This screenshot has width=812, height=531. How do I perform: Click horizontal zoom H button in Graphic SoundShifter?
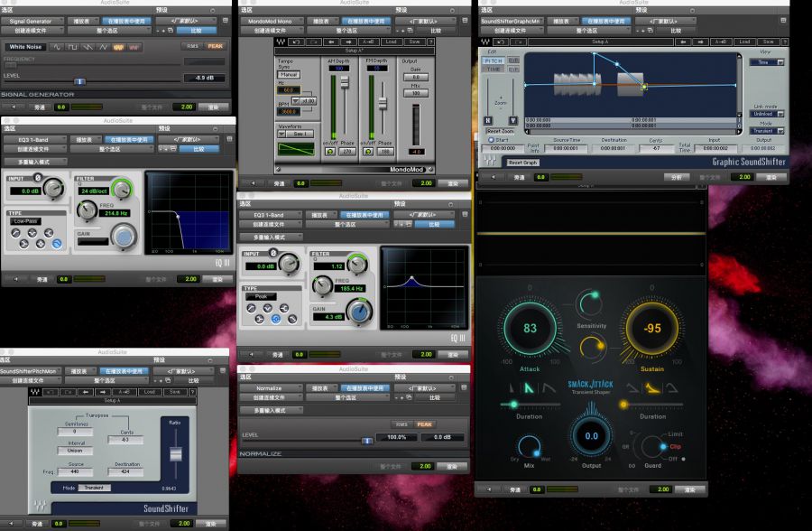(488, 120)
